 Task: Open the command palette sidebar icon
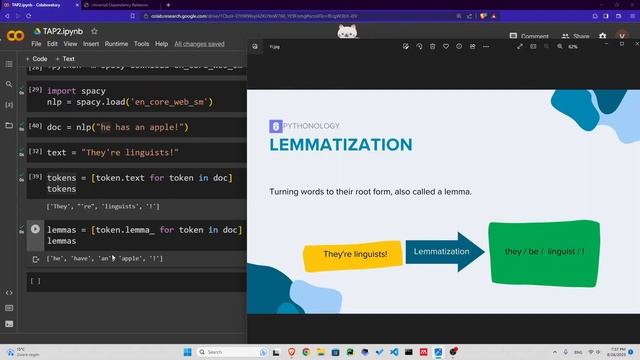(x=9, y=308)
